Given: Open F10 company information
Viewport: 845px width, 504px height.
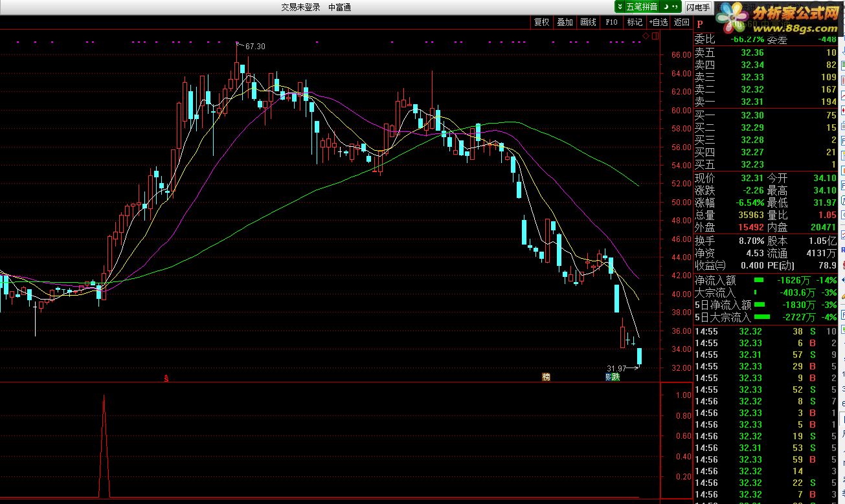Looking at the screenshot, I should [x=611, y=22].
